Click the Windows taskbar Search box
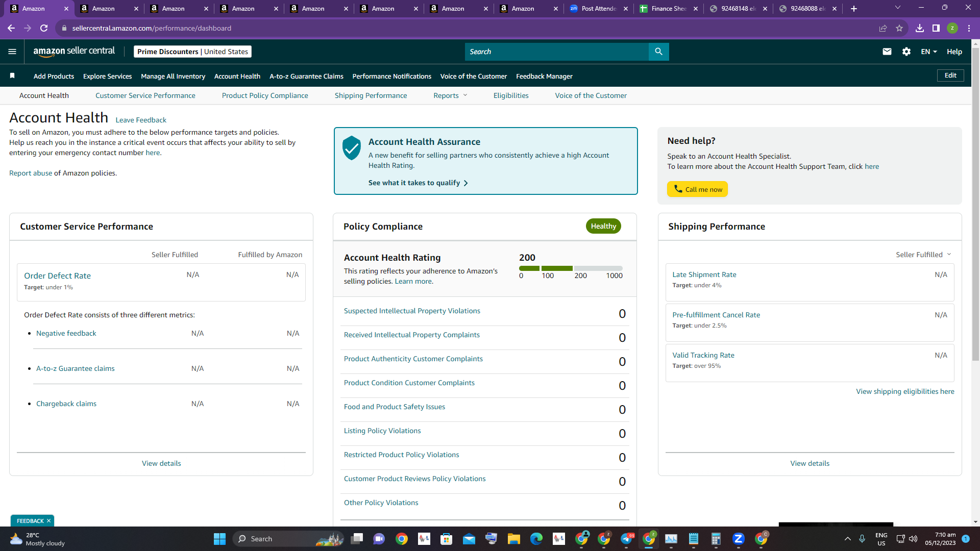 point(288,539)
